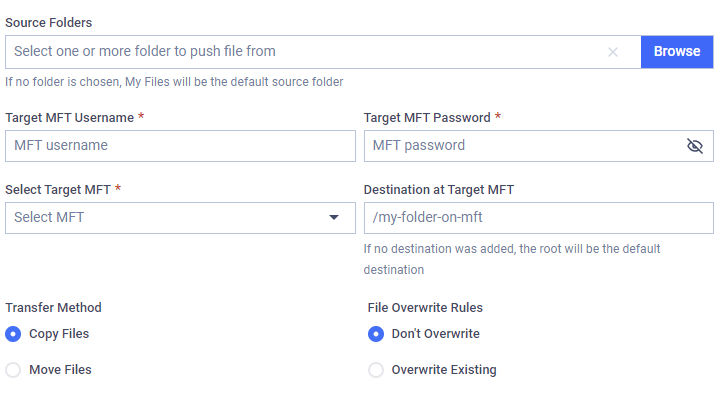The width and height of the screenshot is (727, 400).
Task: Click the File Overwrite Rules heading
Action: click(425, 308)
